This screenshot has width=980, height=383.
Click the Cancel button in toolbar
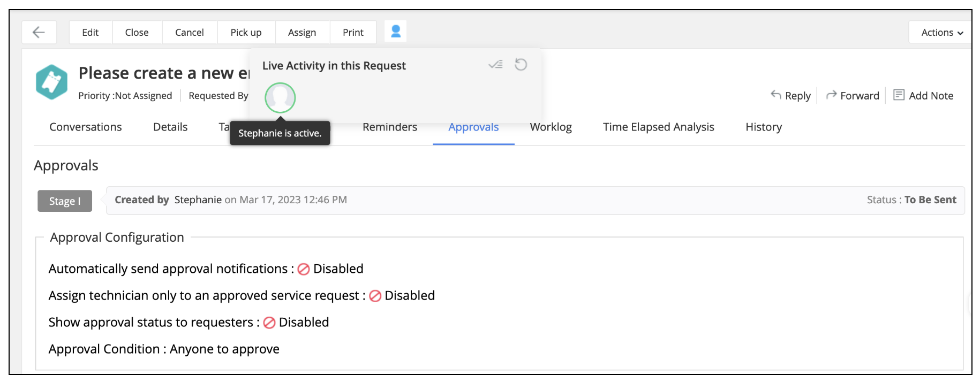tap(190, 33)
